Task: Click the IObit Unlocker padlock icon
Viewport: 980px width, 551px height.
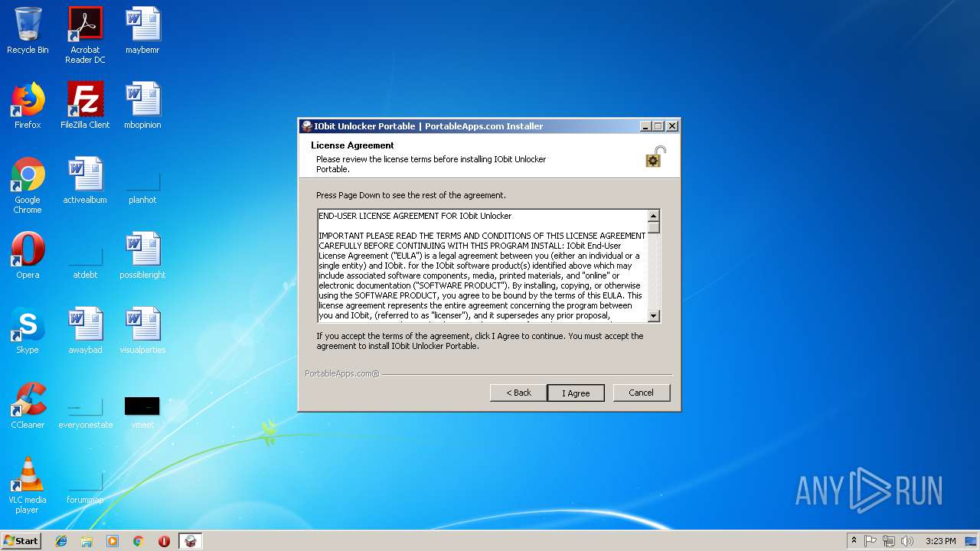Action: tap(655, 157)
